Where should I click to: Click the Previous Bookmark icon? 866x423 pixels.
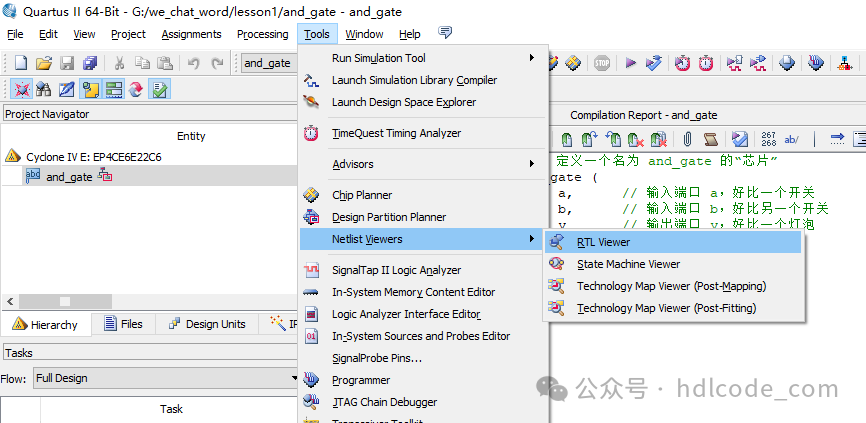613,139
